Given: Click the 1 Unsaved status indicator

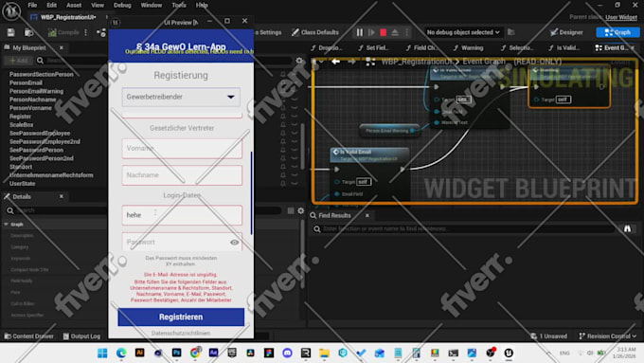Looking at the screenshot, I should click(548, 336).
